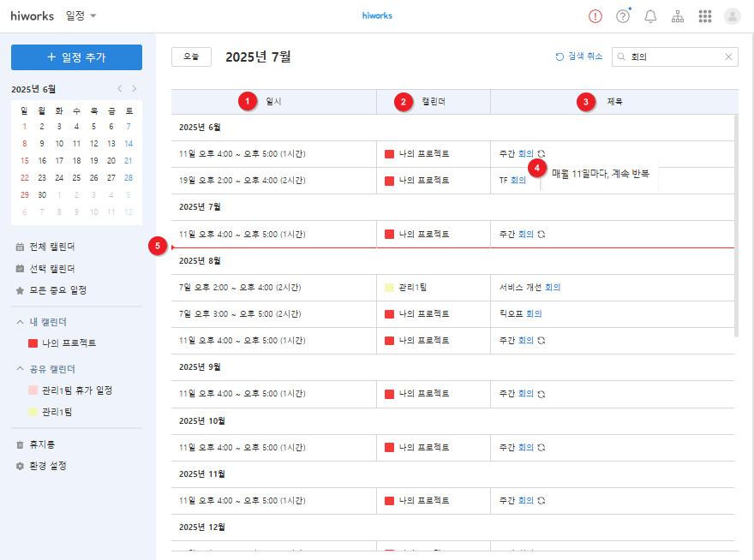Open the organization chart icon
The width and height of the screenshot is (754, 560).
coord(678,16)
